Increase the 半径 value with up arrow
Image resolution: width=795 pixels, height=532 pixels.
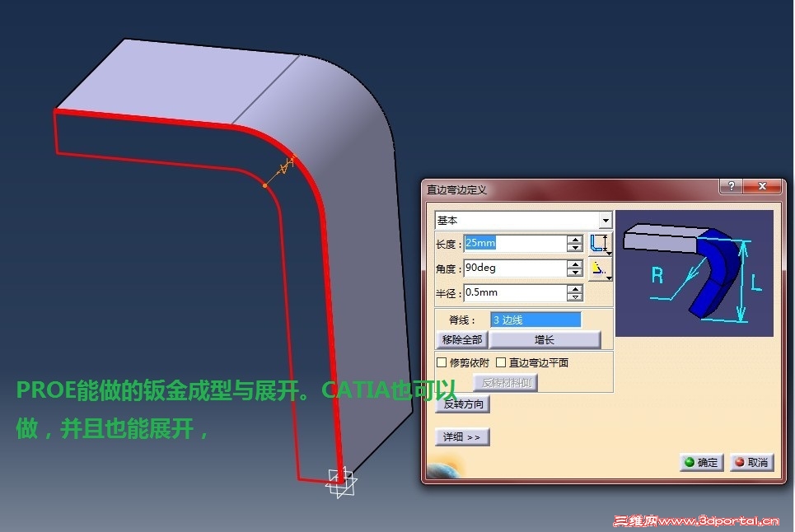[x=575, y=289]
